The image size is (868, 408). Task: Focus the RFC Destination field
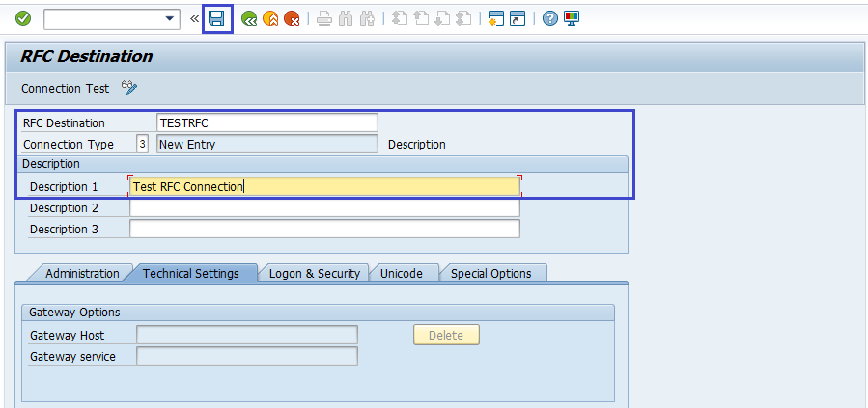pos(266,122)
